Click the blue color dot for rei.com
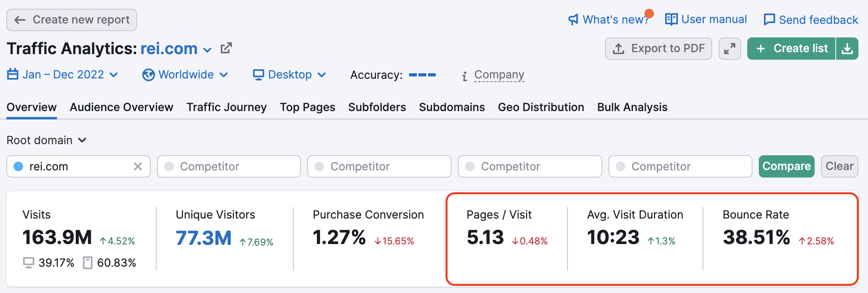 coord(18,166)
